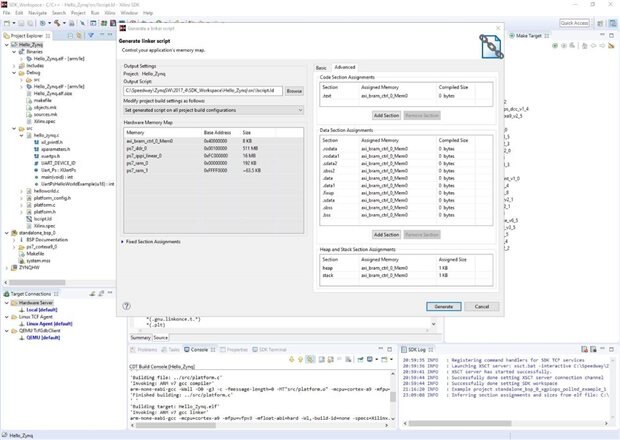The image size is (620, 440).
Task: Click the Open Perspective icon
Action: (600, 23)
